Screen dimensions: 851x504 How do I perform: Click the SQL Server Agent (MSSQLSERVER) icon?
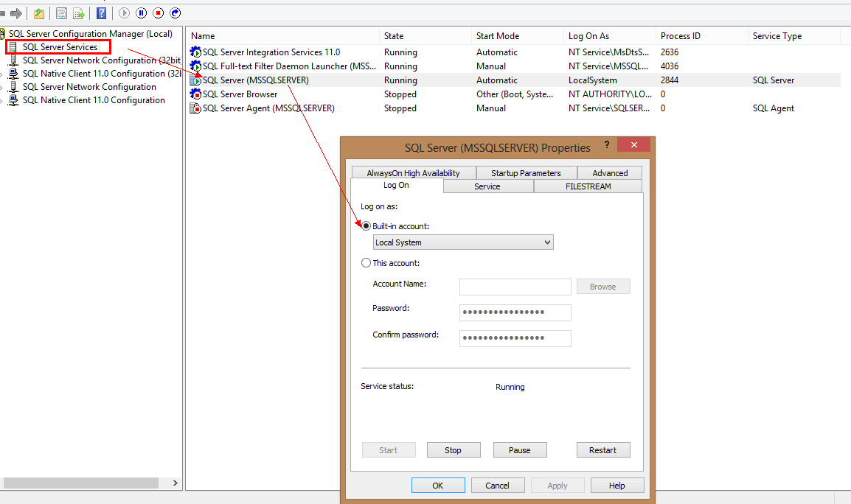195,108
